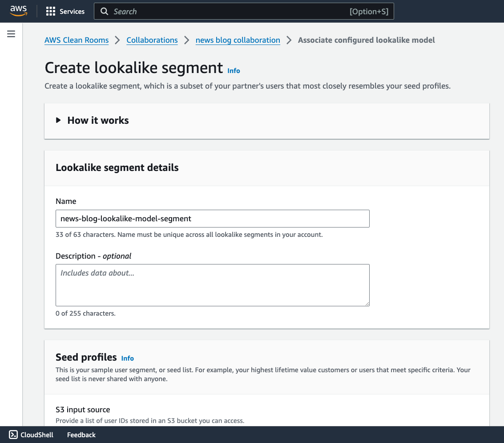
Task: Click the Description optional text area
Action: [x=212, y=285]
